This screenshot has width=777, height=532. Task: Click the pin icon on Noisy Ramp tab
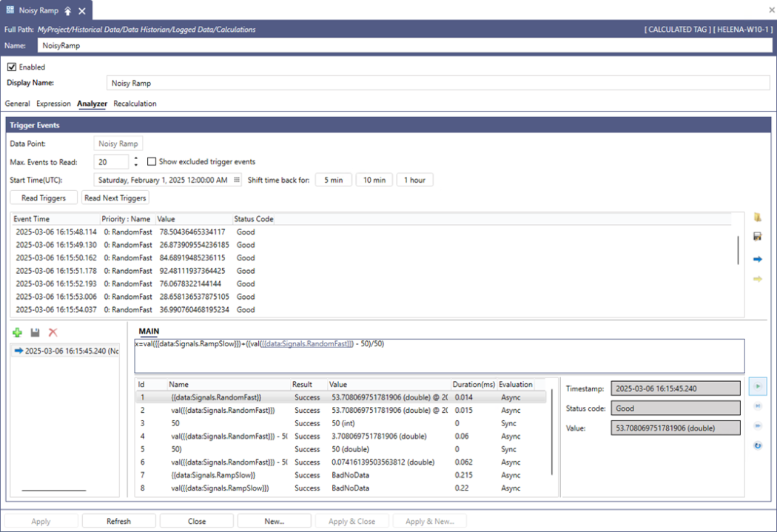(68, 11)
